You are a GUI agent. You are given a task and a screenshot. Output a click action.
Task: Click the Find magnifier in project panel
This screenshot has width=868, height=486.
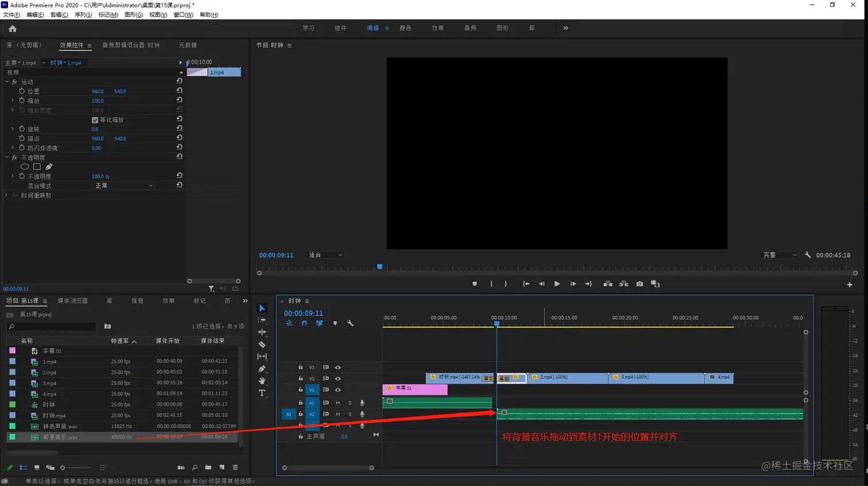tap(195, 468)
